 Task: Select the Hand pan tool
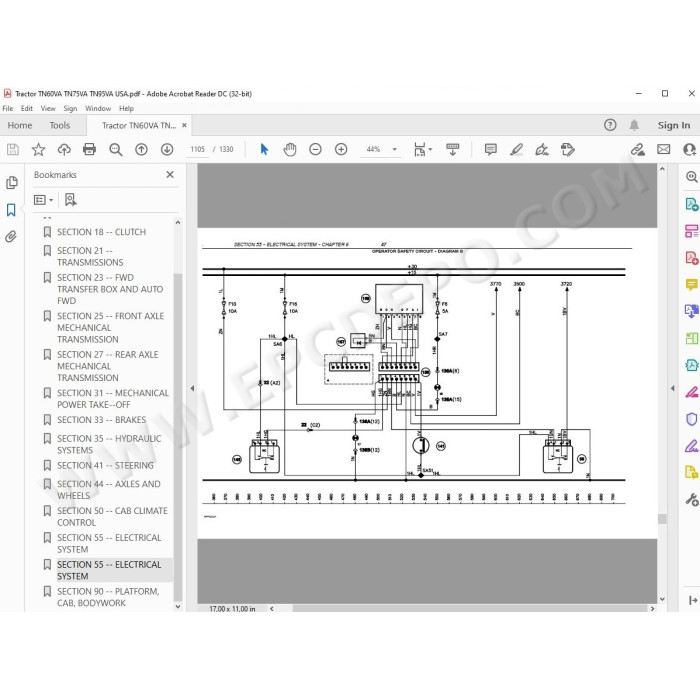click(290, 149)
